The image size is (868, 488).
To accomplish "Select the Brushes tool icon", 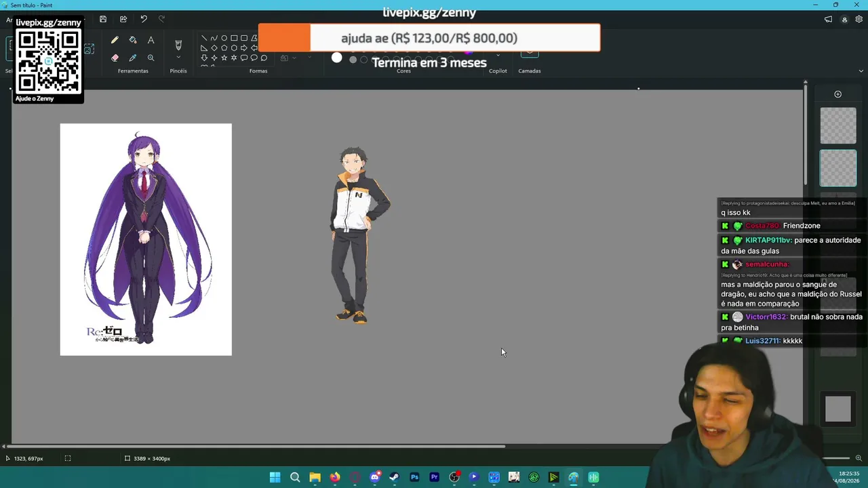I will pyautogui.click(x=178, y=45).
